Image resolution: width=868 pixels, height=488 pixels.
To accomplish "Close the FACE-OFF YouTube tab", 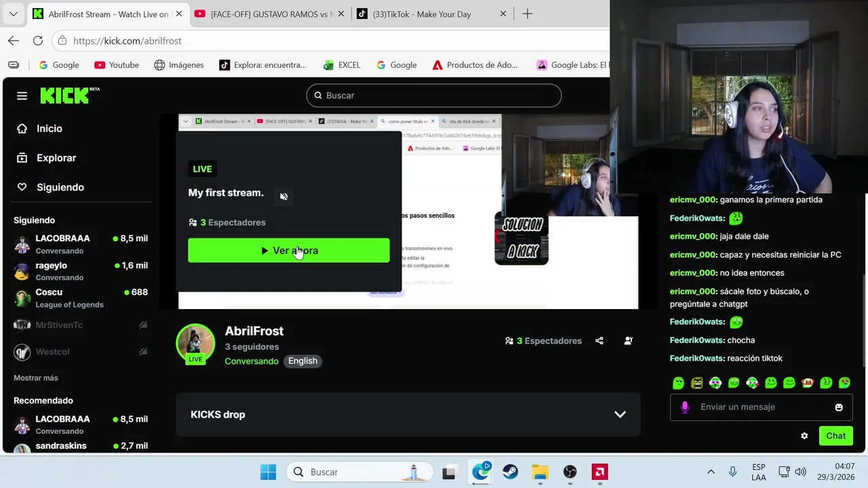I will tap(341, 14).
